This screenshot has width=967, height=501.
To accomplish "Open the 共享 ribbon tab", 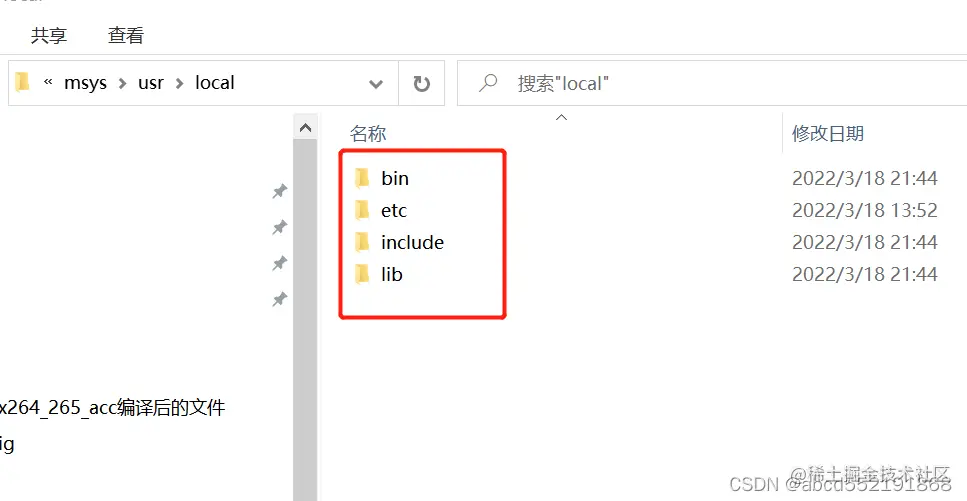I will coord(49,35).
